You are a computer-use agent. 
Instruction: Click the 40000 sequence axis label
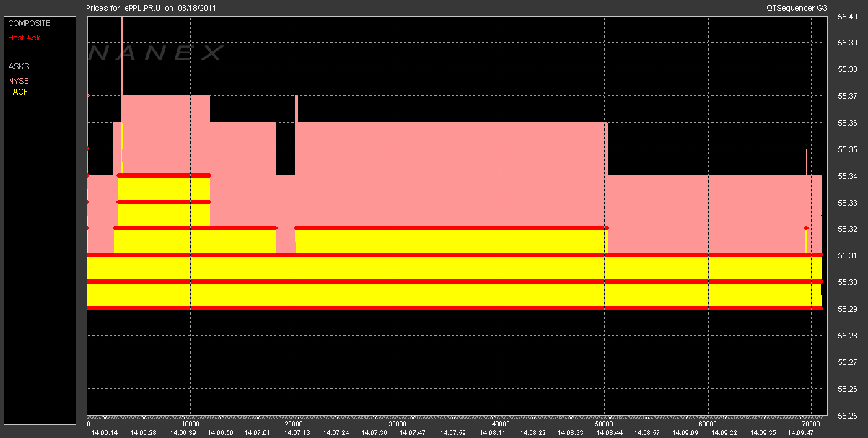(x=501, y=424)
